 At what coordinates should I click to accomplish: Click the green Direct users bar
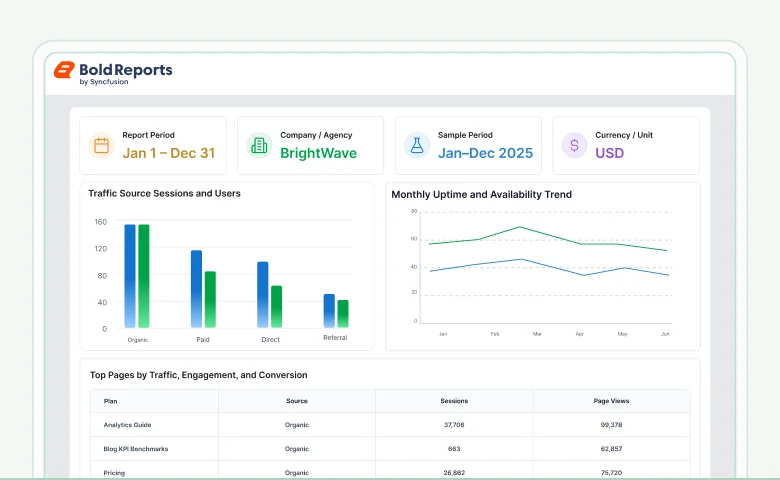[x=277, y=306]
